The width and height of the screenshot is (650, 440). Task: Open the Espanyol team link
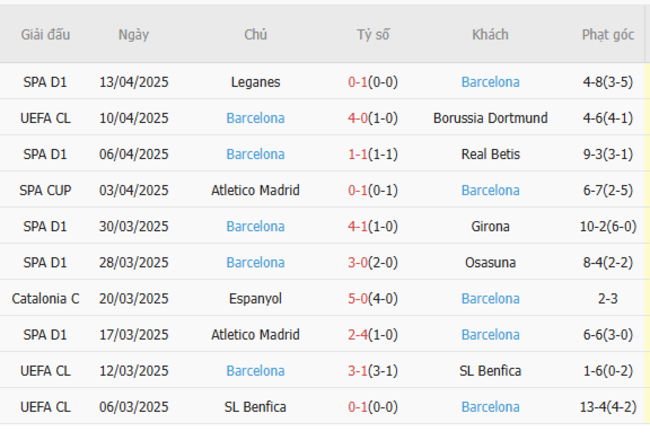pos(255,298)
